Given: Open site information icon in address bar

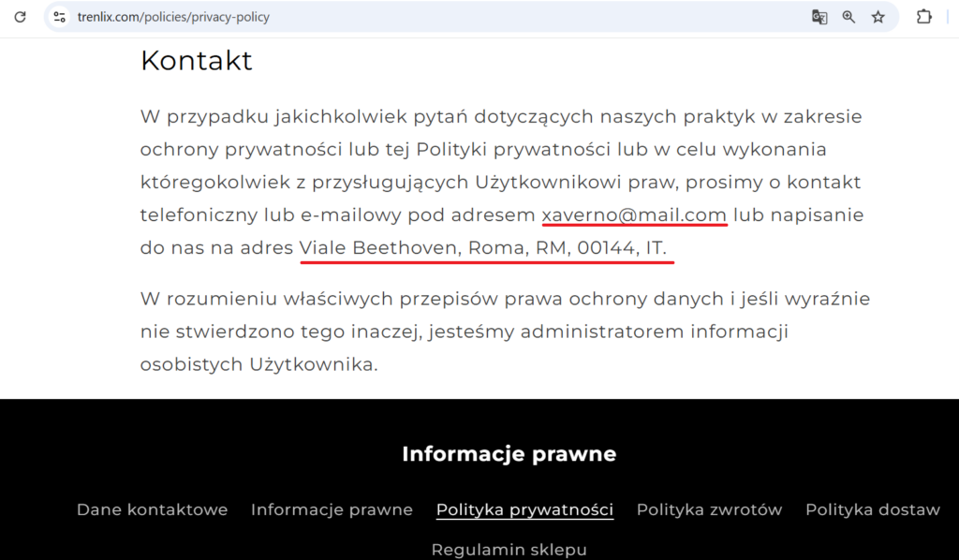Looking at the screenshot, I should pos(59,17).
